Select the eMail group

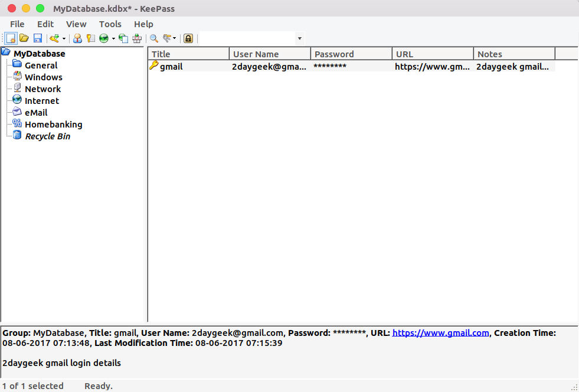tap(36, 113)
